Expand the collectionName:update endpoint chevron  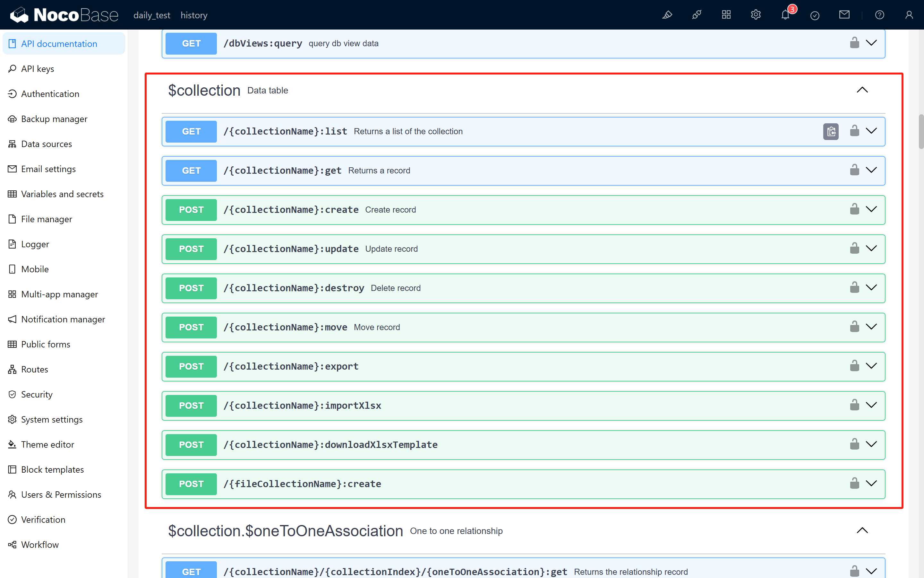pyautogui.click(x=871, y=248)
